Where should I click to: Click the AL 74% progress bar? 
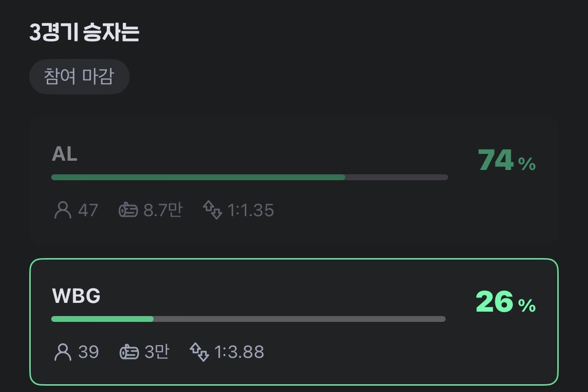coord(249,177)
